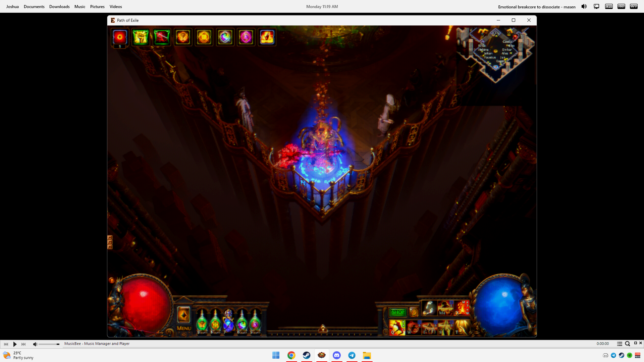644x362 pixels.
Task: Switch to Path of Exile taskbar icon
Action: [x=322, y=355]
